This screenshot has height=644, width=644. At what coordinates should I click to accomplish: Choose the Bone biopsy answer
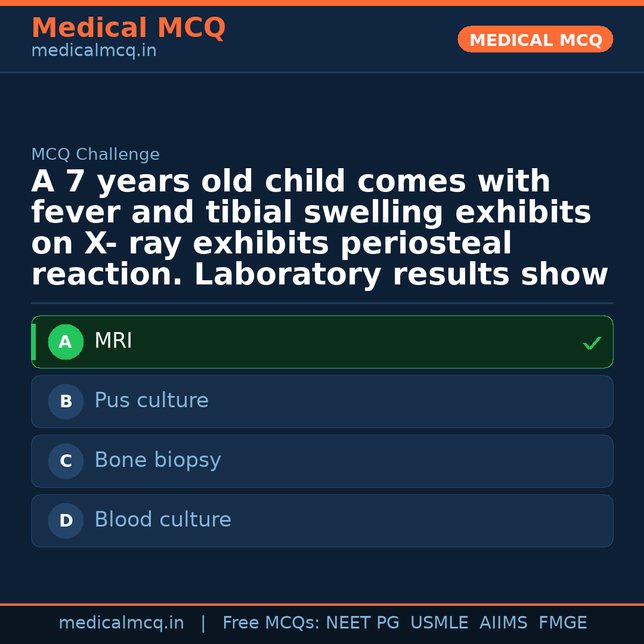[x=157, y=460]
